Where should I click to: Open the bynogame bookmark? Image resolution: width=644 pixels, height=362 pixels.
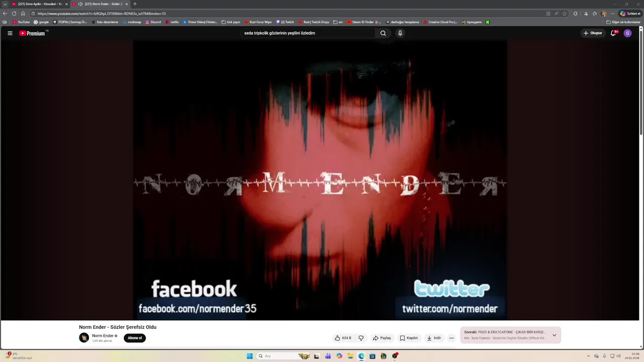click(472, 22)
